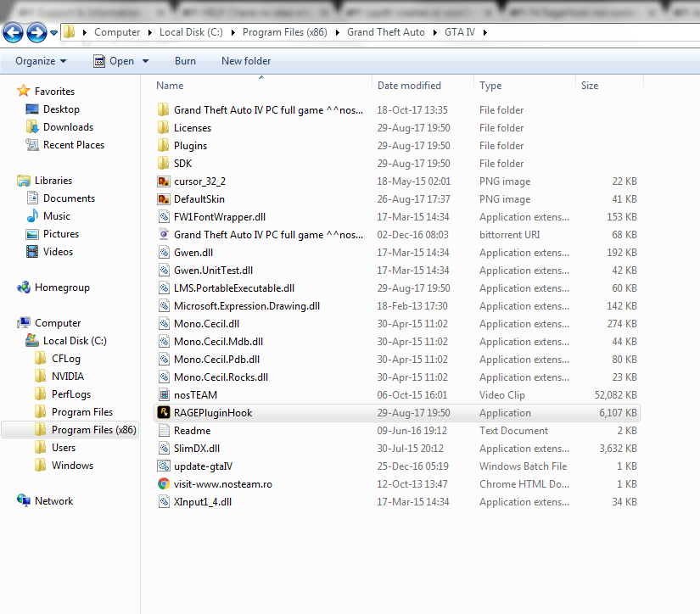Select the SDK folder icon
This screenshot has height=614, width=700.
164,164
